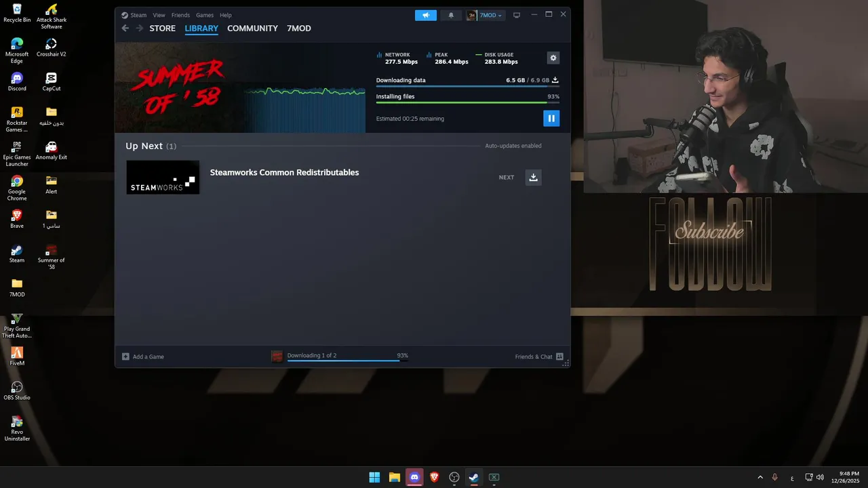Open Steam notifications bell
868x488 pixels.
pyautogui.click(x=452, y=15)
